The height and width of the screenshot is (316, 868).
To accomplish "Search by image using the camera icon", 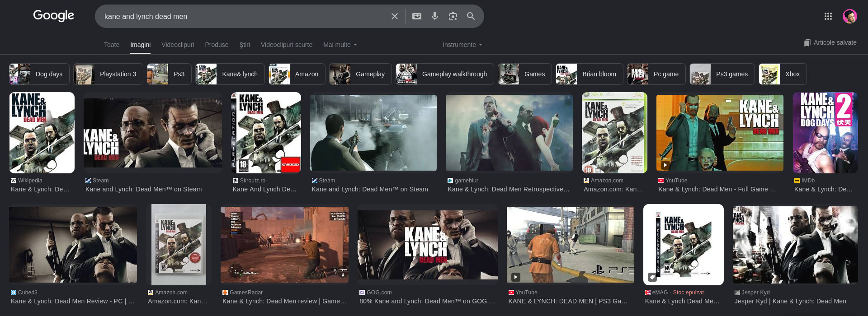I will click(x=453, y=16).
